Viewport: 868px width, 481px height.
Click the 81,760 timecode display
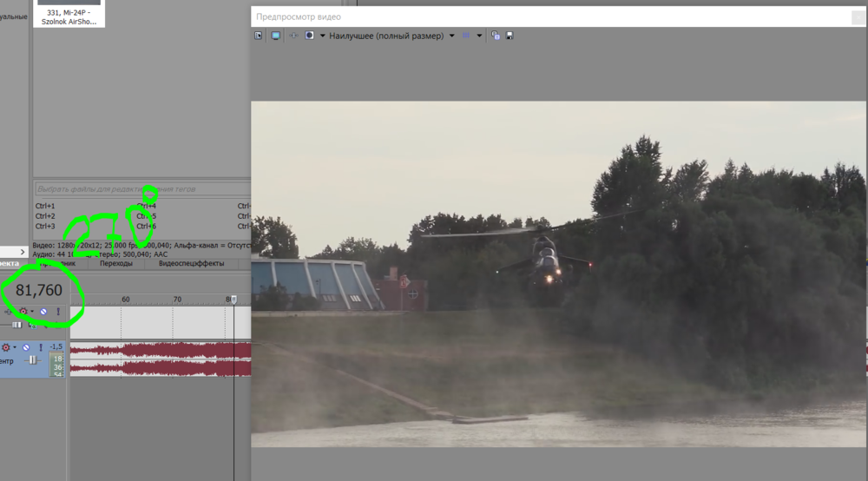[39, 290]
